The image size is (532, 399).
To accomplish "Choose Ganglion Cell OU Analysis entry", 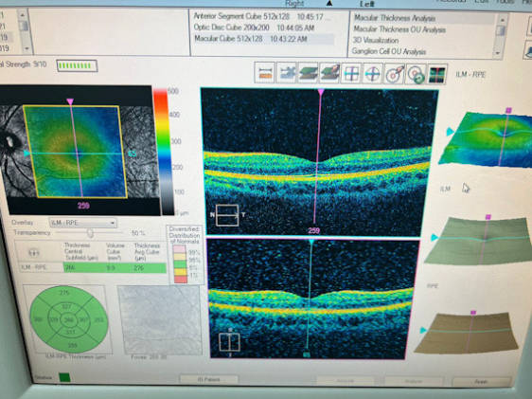I will (x=389, y=51).
